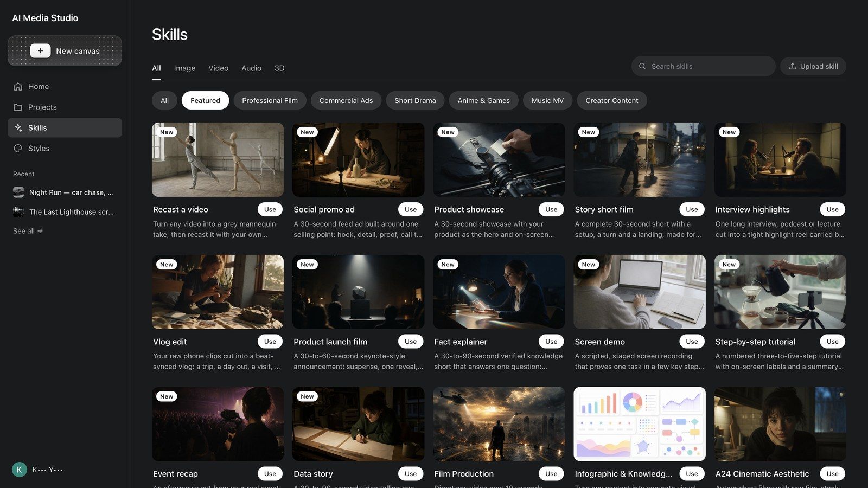
Task: Use the Interview highlights skill
Action: coord(832,209)
